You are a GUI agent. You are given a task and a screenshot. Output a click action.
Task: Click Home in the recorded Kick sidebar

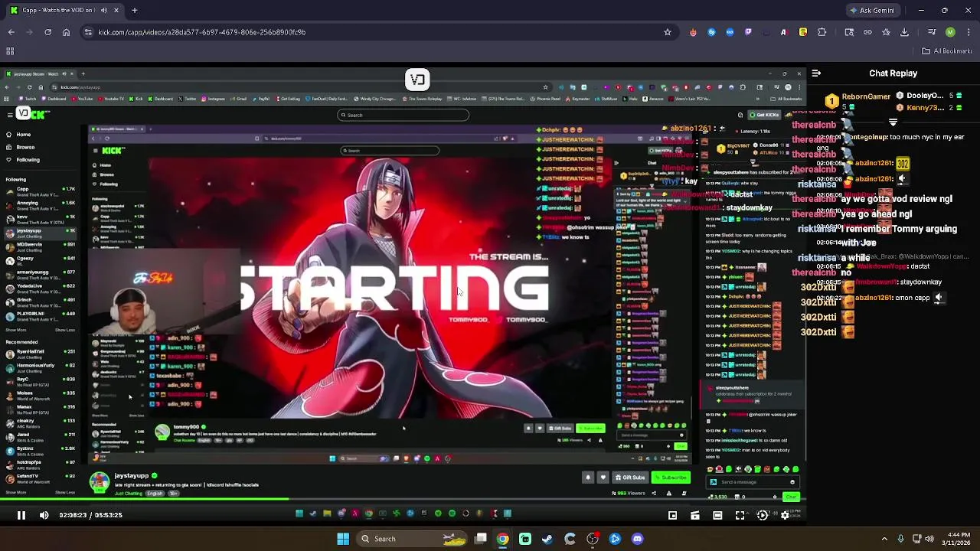coord(23,135)
